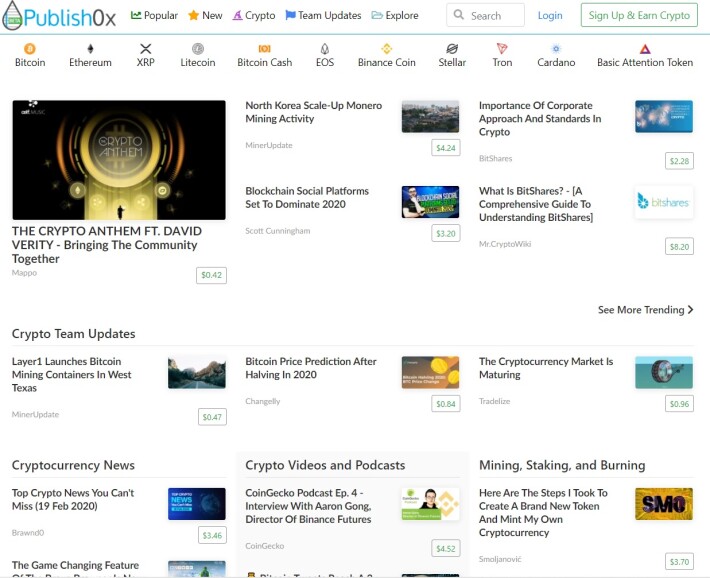Screen dimensions: 710x578
Task: Click the $0.96 tip badge
Action: point(679,404)
